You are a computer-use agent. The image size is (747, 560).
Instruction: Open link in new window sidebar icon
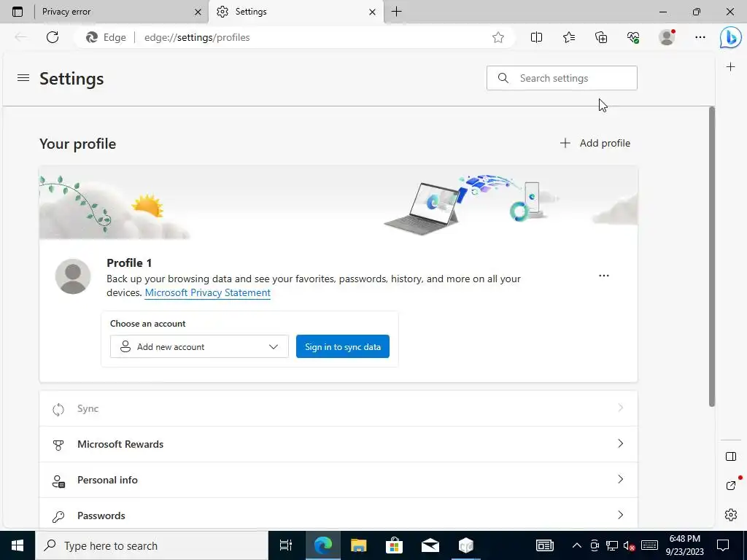coord(731,485)
